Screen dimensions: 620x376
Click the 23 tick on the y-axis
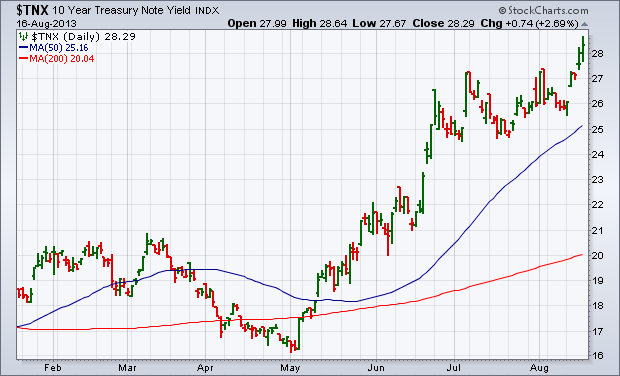(x=598, y=180)
